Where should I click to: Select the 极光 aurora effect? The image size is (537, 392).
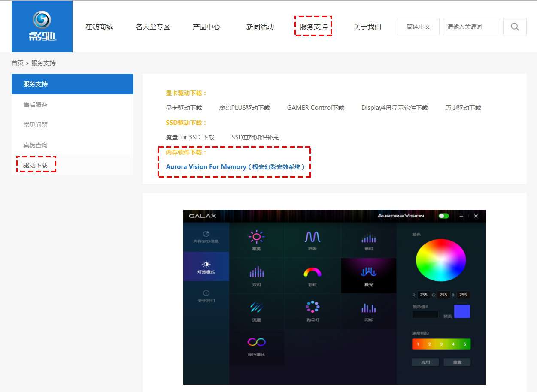point(369,276)
